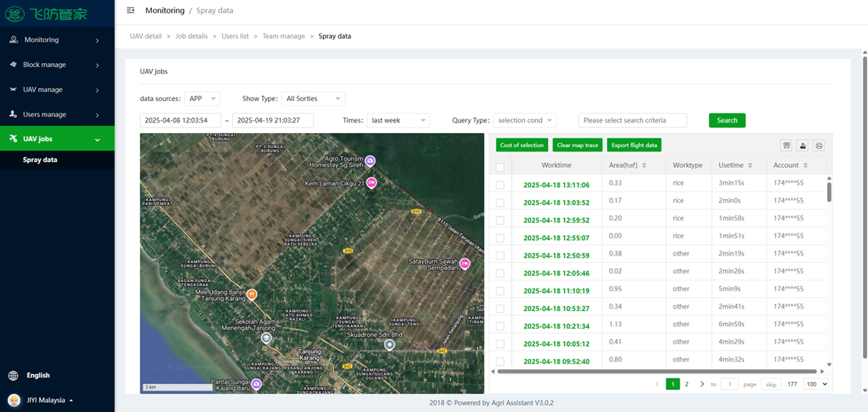
Task: Check the row for 2025-04-18 13:11:06
Action: pyautogui.click(x=500, y=185)
